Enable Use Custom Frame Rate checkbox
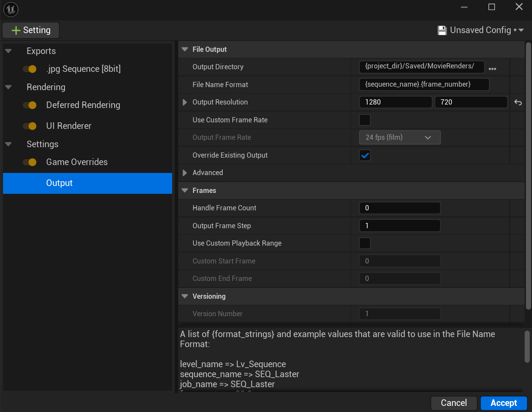 click(x=365, y=120)
